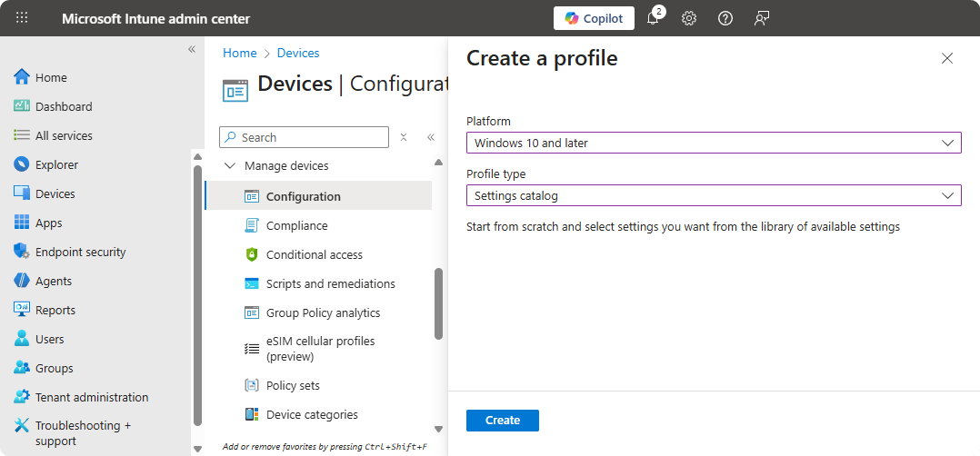
Task: Go to Home breadcrumb link
Action: (x=240, y=53)
